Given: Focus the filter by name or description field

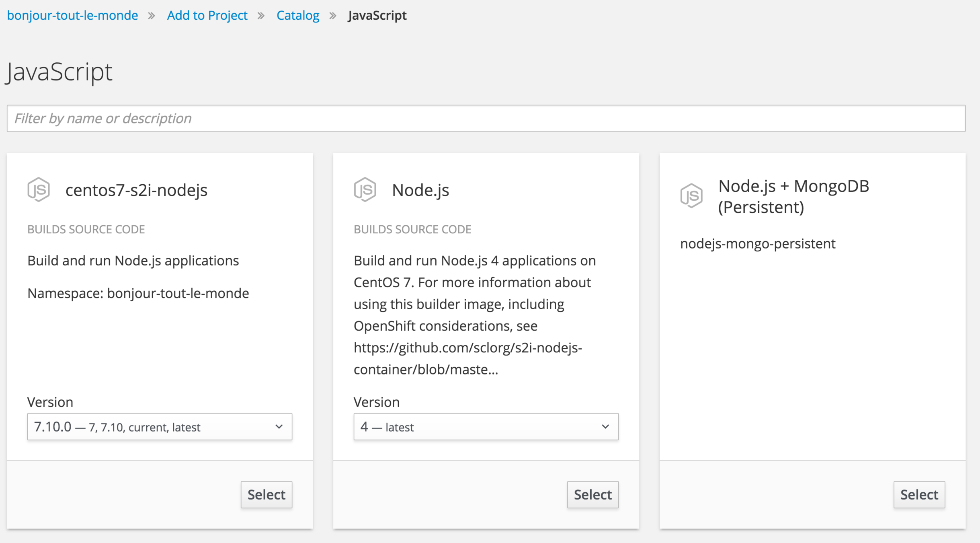Looking at the screenshot, I should [x=486, y=118].
